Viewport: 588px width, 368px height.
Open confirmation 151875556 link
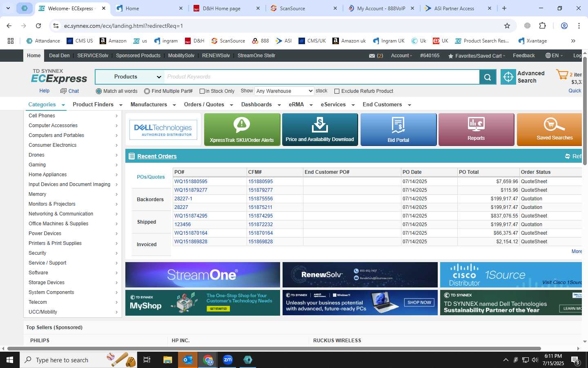click(x=261, y=199)
